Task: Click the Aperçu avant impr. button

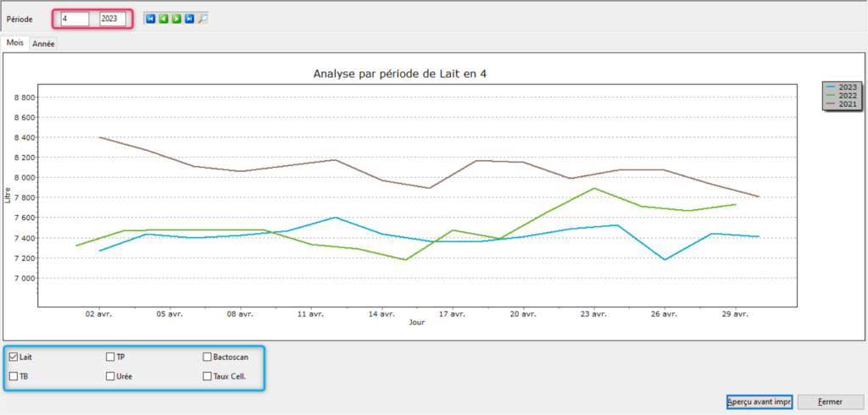Action: [x=759, y=401]
